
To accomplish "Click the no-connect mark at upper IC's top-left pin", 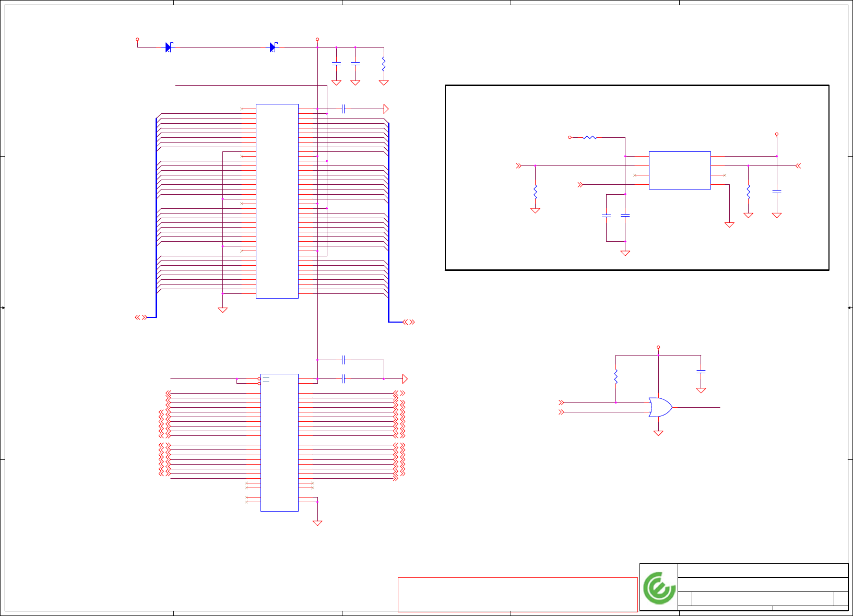I will click(x=241, y=109).
